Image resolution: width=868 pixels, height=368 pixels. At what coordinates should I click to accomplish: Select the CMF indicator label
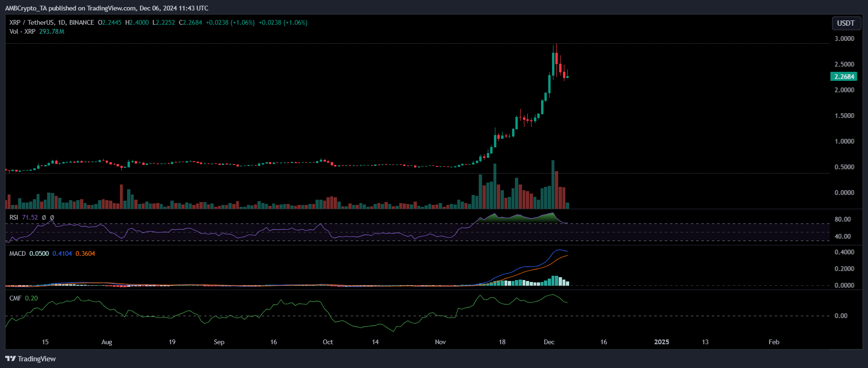15,298
